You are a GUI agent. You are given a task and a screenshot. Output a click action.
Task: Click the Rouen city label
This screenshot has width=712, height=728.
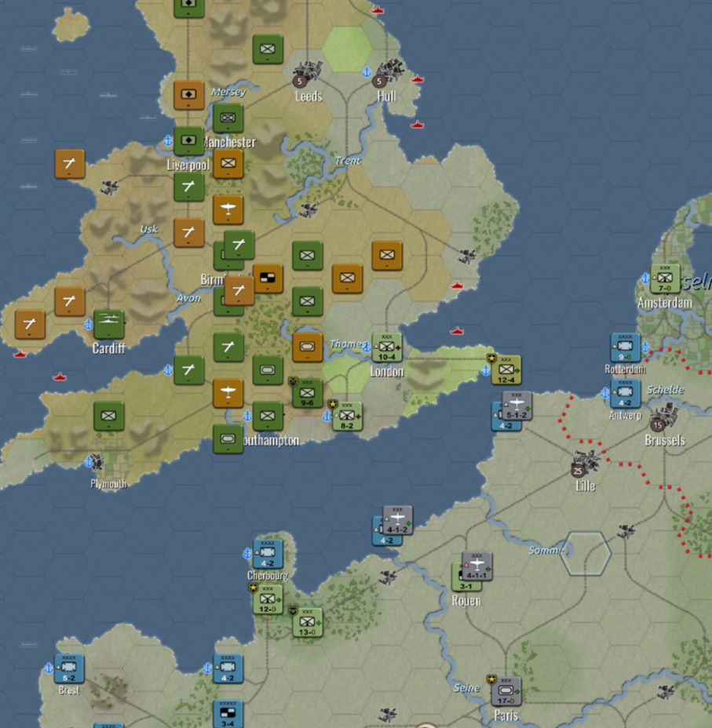point(466,601)
